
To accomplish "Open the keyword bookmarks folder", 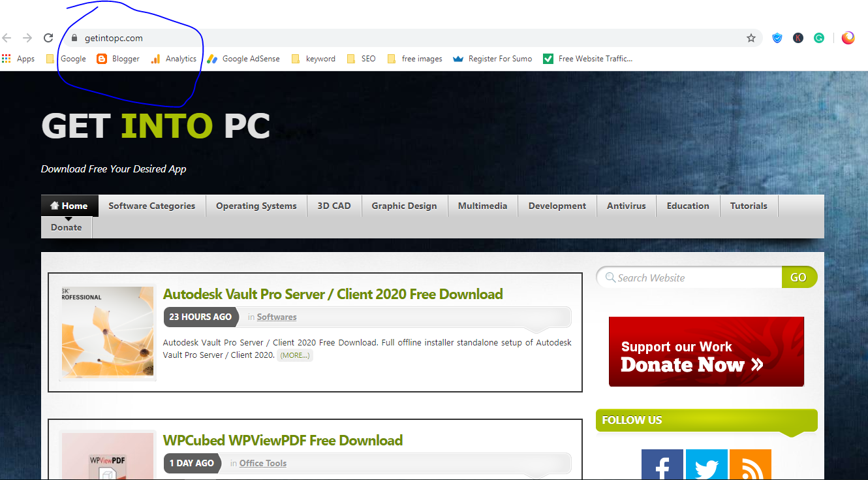I will tap(313, 59).
